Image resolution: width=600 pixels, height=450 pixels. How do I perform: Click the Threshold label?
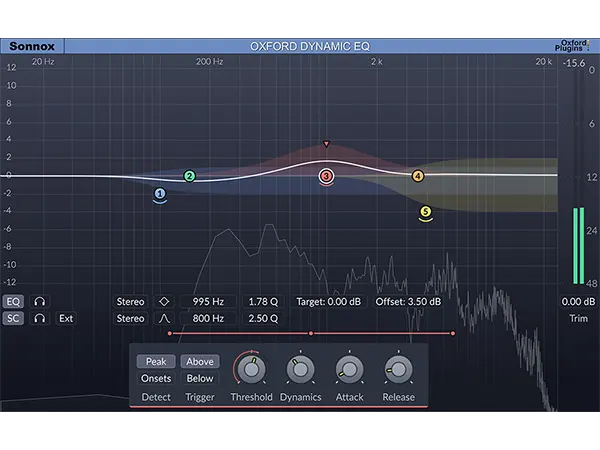point(251,397)
